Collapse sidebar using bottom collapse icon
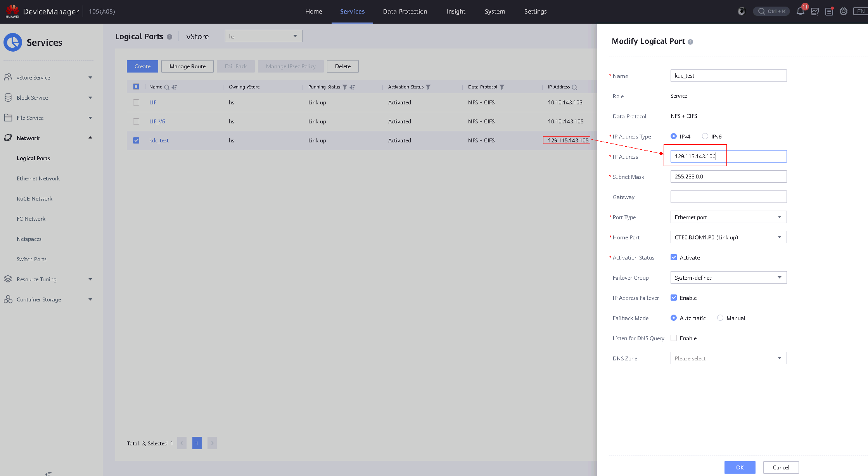The width and height of the screenshot is (868, 476). [x=48, y=473]
